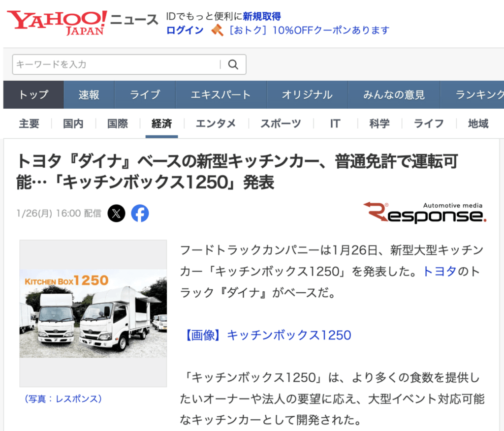Share the article via the X icon
The height and width of the screenshot is (431, 504).
pyautogui.click(x=117, y=213)
